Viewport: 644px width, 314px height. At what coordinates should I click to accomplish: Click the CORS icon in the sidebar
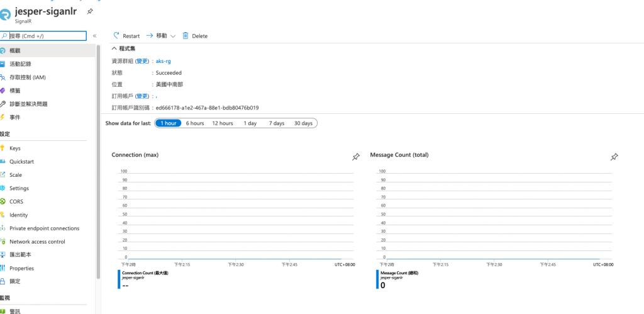pyautogui.click(x=3, y=201)
